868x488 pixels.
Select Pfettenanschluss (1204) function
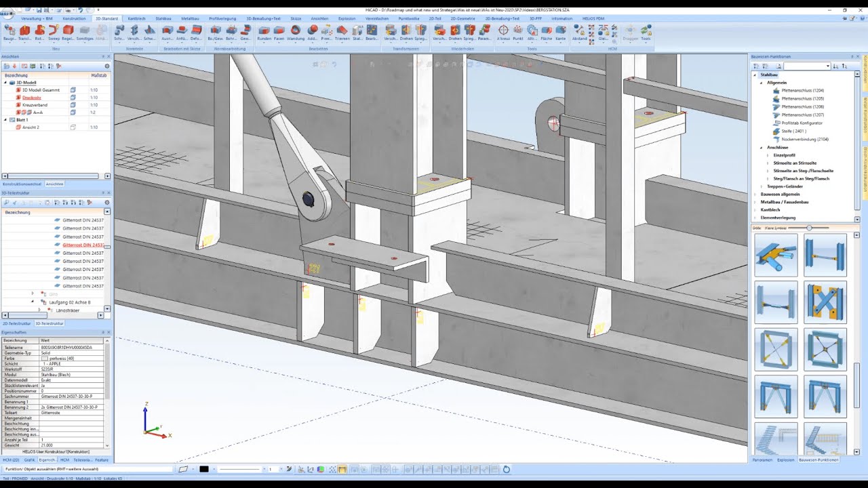(x=802, y=90)
